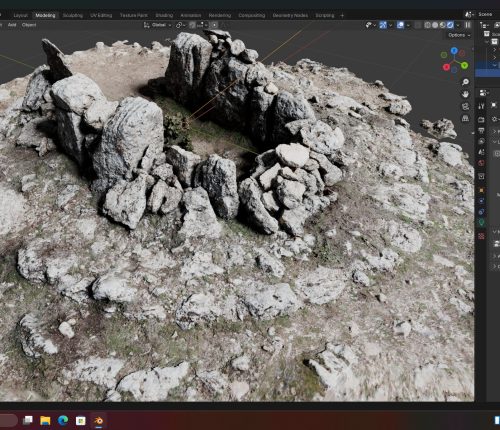Select solid viewport shading sphere
The image size is (500, 430).
[x=435, y=25]
